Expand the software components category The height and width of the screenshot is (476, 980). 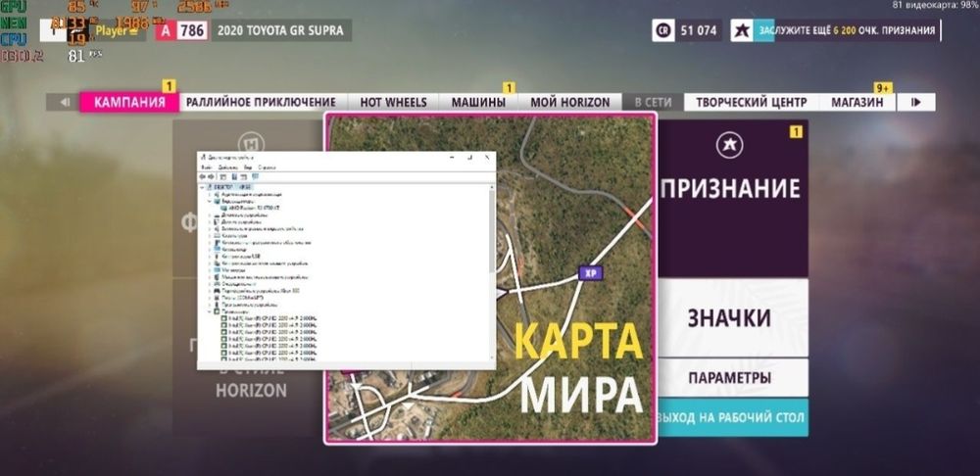coord(210,242)
